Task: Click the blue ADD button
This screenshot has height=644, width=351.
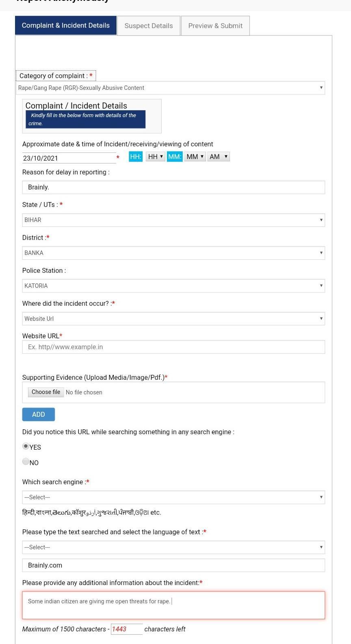Action: point(39,414)
